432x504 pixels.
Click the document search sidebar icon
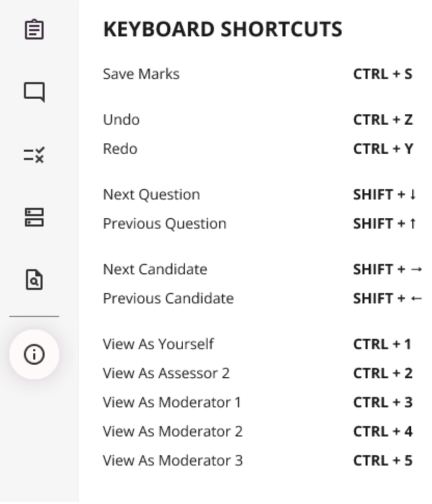(x=34, y=281)
